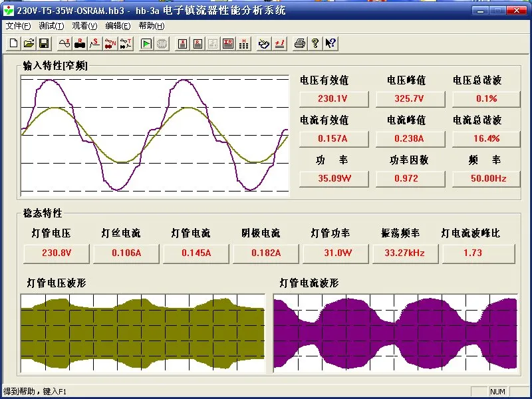Click the 灯管电压波形 label

[x=57, y=283]
